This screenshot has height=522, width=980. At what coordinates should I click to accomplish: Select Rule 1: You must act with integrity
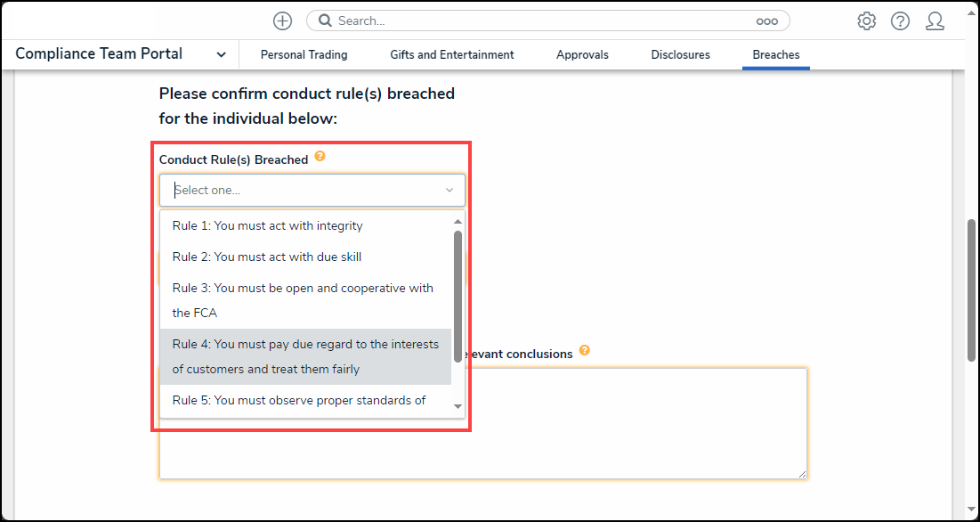click(x=267, y=225)
